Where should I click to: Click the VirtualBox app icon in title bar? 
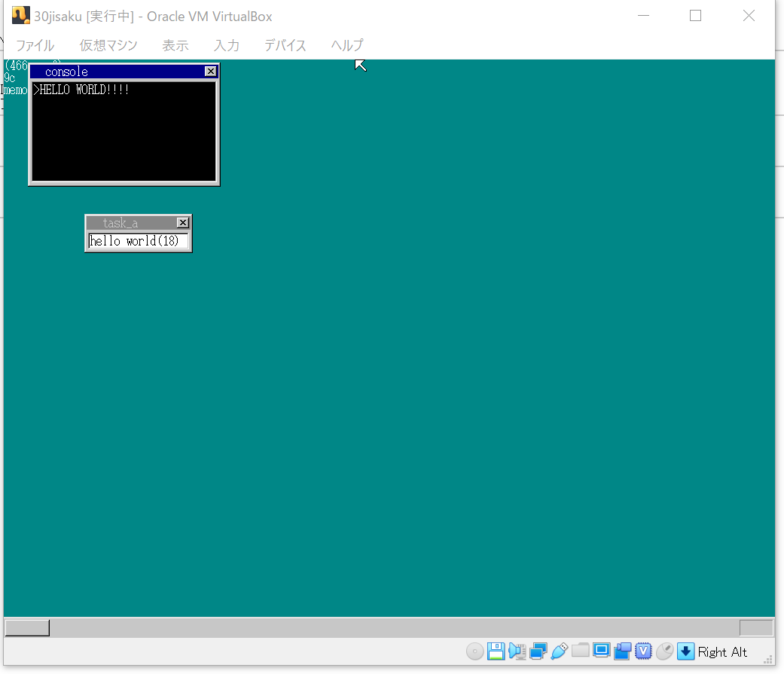(x=20, y=16)
